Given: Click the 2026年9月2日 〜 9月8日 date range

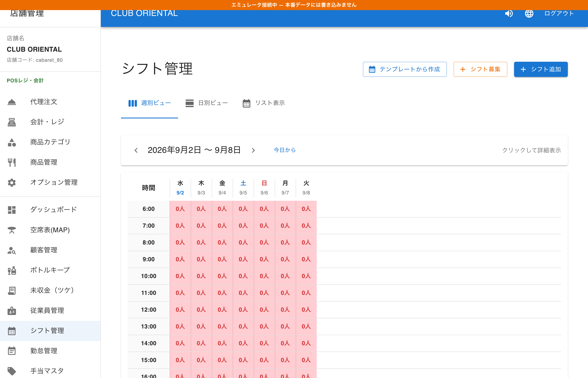Looking at the screenshot, I should tap(194, 150).
